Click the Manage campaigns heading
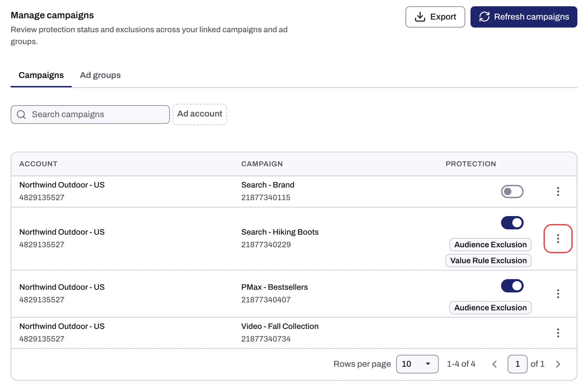 pos(52,15)
